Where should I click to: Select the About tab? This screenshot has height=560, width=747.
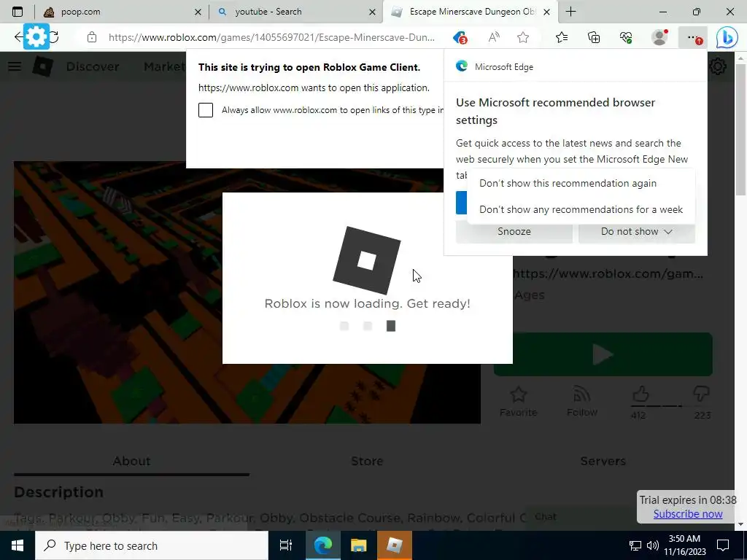[x=131, y=461]
